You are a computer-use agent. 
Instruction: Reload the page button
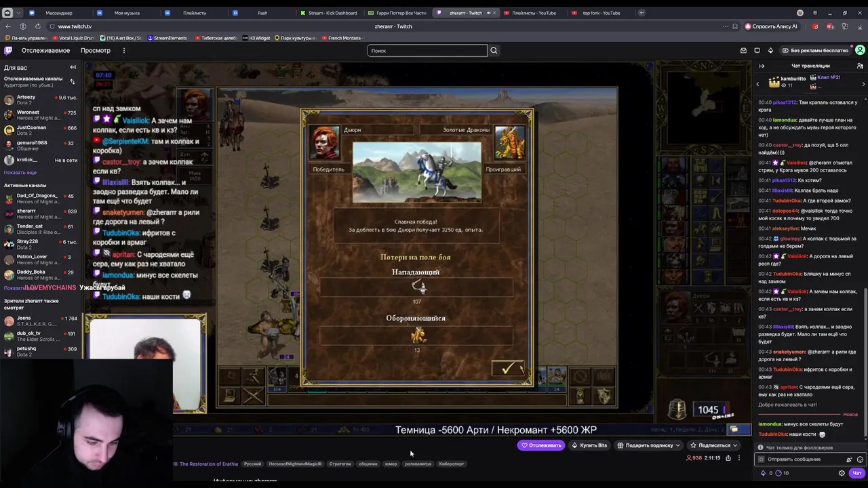tap(37, 26)
